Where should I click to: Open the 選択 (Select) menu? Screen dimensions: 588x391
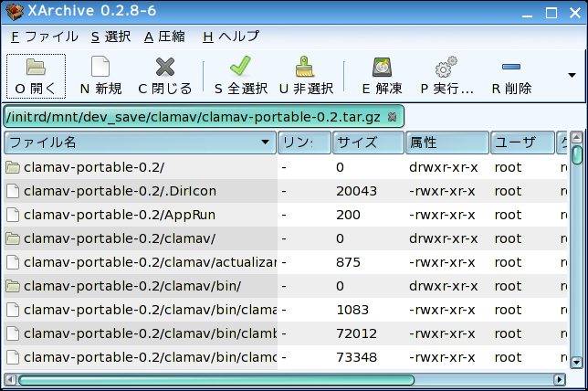pyautogui.click(x=111, y=37)
